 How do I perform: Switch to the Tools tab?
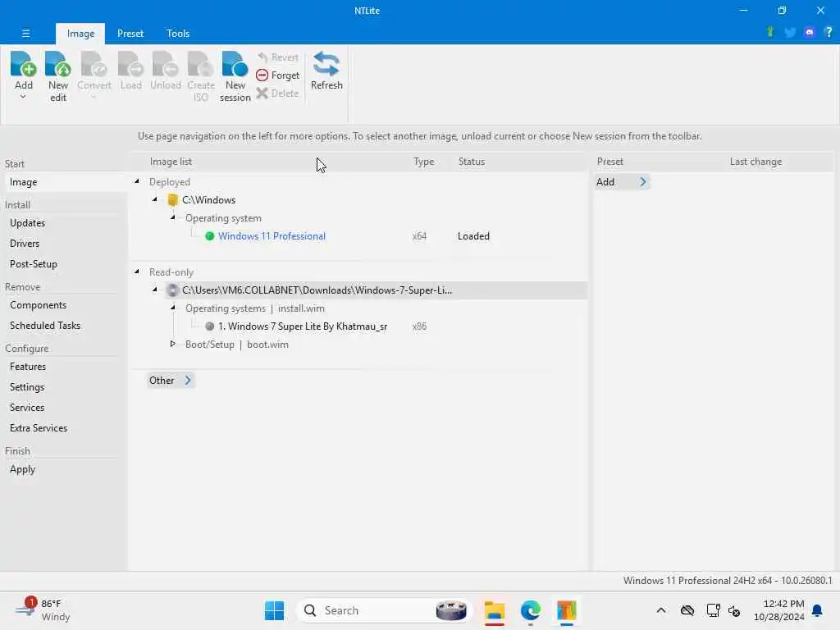178,33
